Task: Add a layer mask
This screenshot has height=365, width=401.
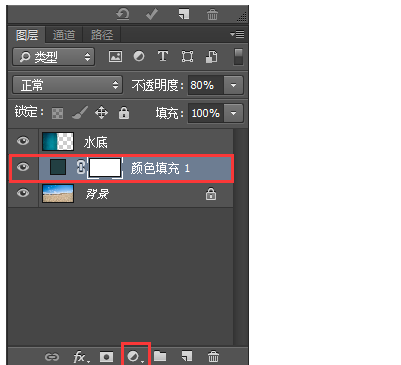Action: pos(106,357)
